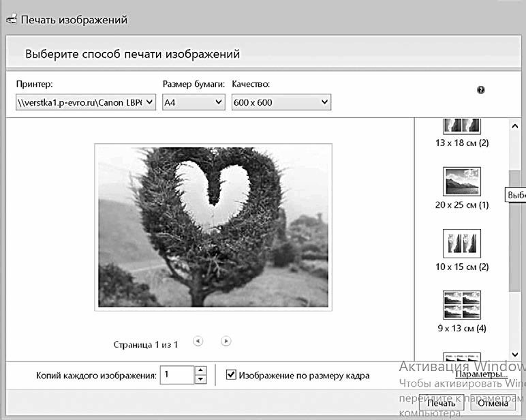Toggle 'Изображение по размеру кадра' checkbox
Image resolution: width=526 pixels, height=420 pixels.
[232, 375]
